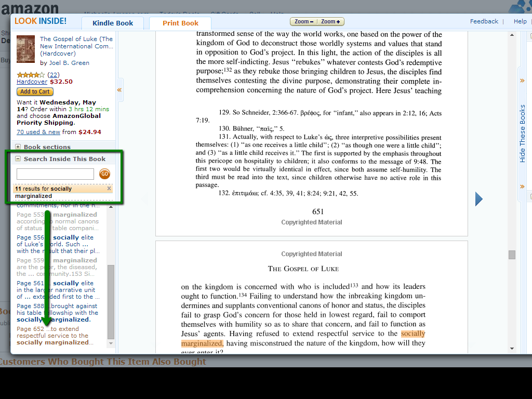
Task: Click Add to Cart button
Action: point(35,91)
